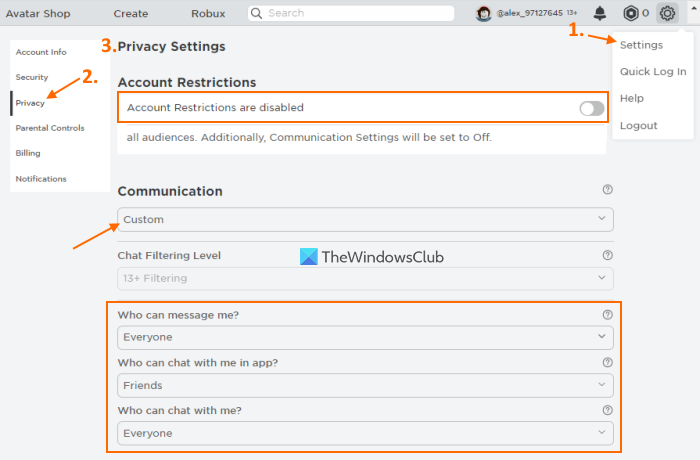Image resolution: width=700 pixels, height=460 pixels.
Task: Click the Robux hexagon icon
Action: 631,13
